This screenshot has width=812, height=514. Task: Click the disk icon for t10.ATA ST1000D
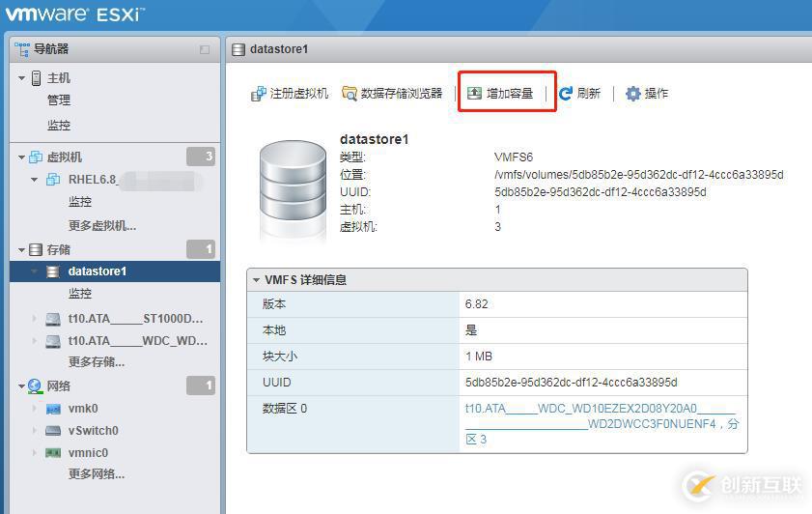pyautogui.click(x=53, y=319)
